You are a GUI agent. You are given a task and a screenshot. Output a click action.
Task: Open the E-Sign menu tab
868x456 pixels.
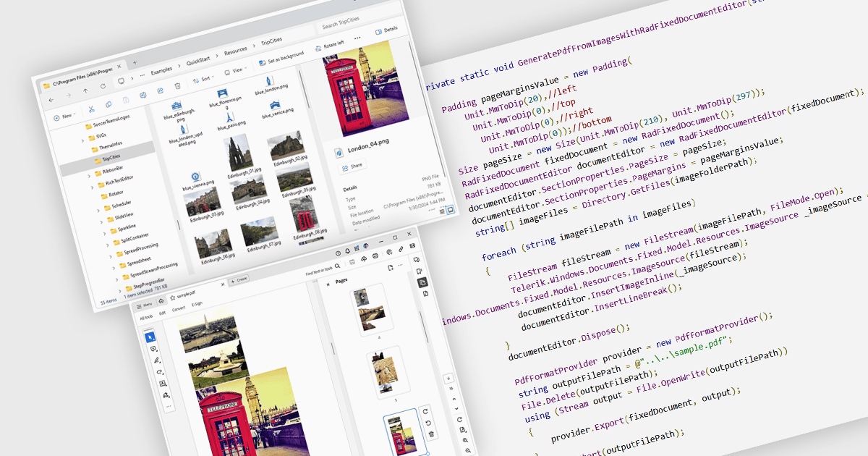197,304
